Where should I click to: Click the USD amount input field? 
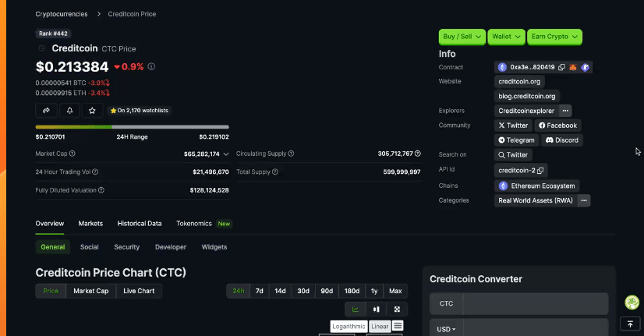click(x=536, y=329)
